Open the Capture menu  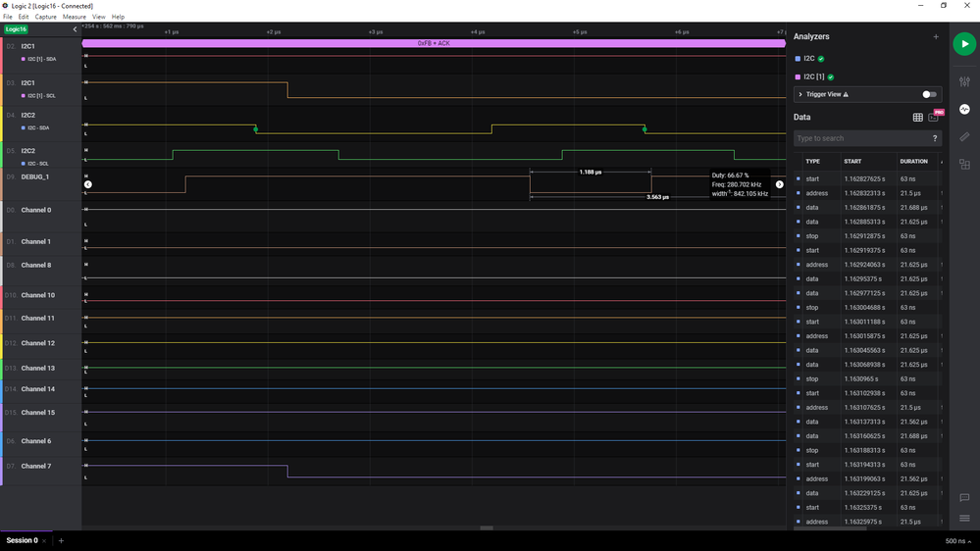point(46,17)
